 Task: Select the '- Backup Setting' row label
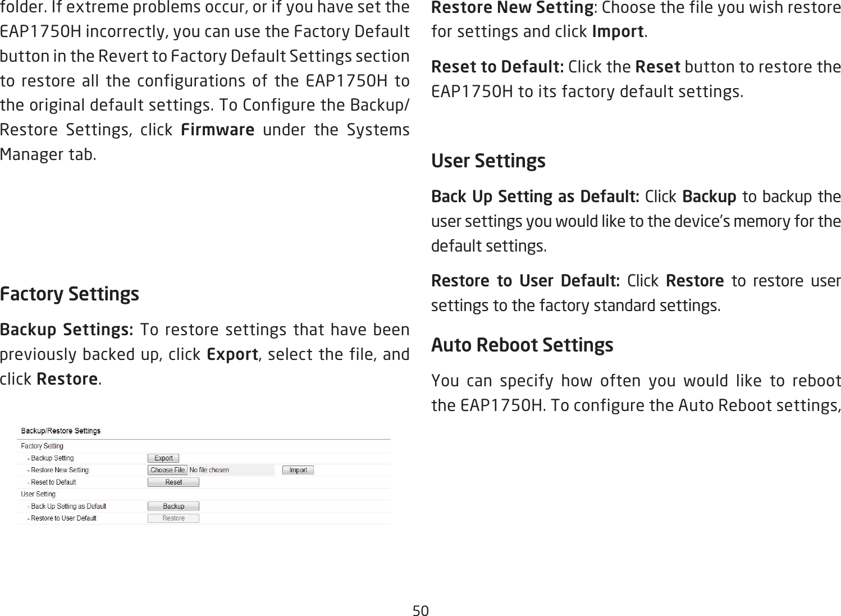tap(51, 458)
